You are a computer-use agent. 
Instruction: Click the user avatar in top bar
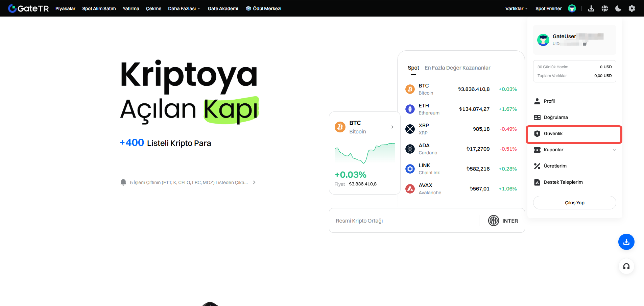pyautogui.click(x=572, y=8)
